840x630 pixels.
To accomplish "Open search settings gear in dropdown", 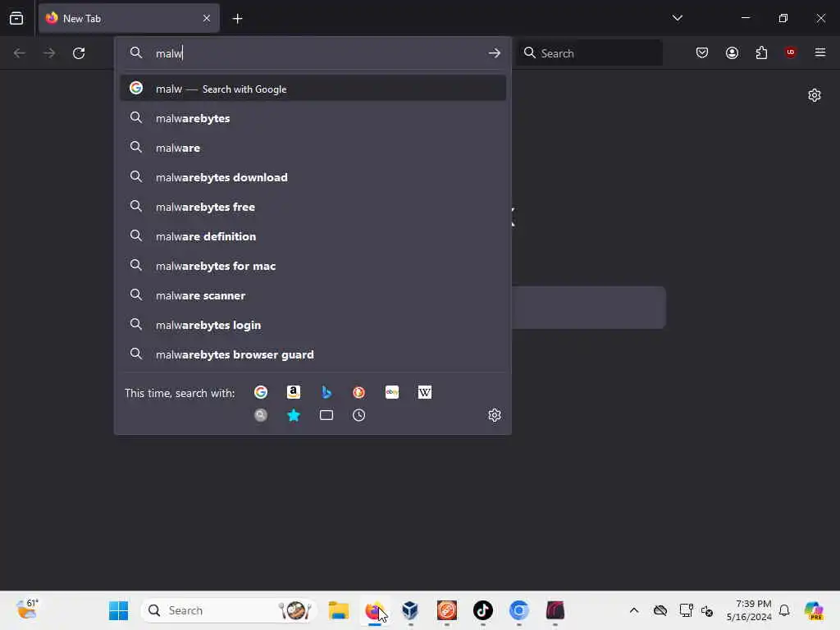I will 495,415.
